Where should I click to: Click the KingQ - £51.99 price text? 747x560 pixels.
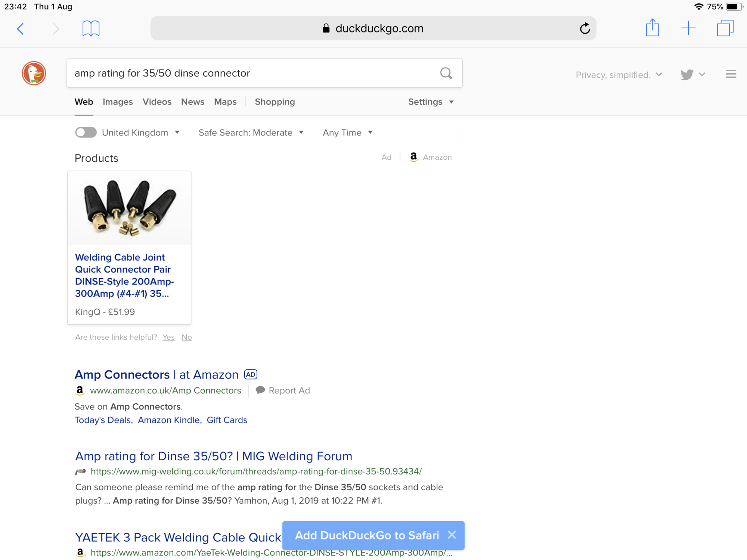coord(105,312)
